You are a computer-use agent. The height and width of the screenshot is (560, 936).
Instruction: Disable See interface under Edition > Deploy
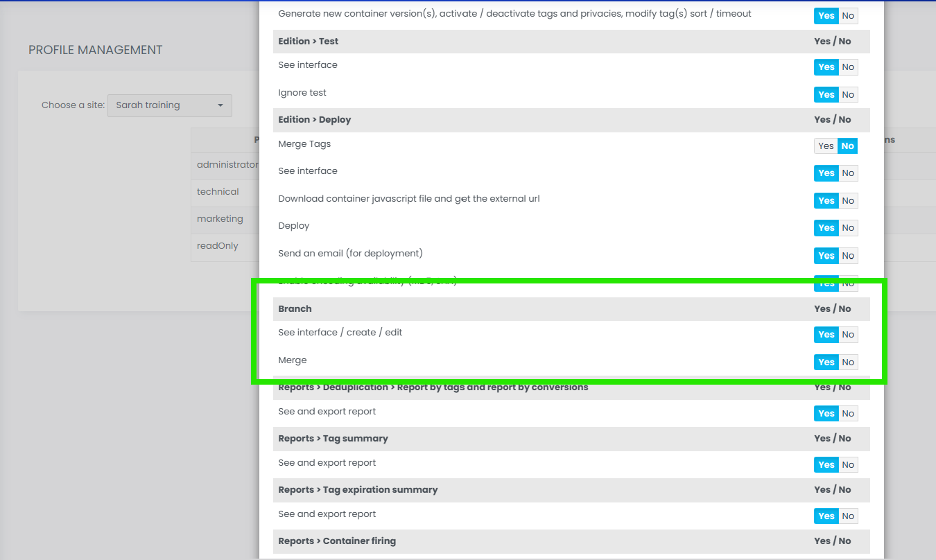(x=848, y=173)
